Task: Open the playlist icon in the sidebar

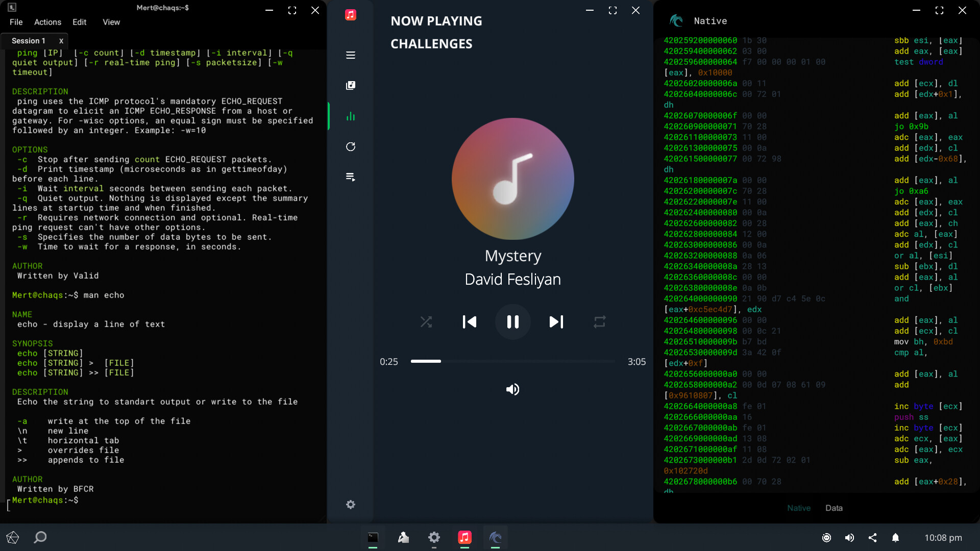Action: point(351,177)
